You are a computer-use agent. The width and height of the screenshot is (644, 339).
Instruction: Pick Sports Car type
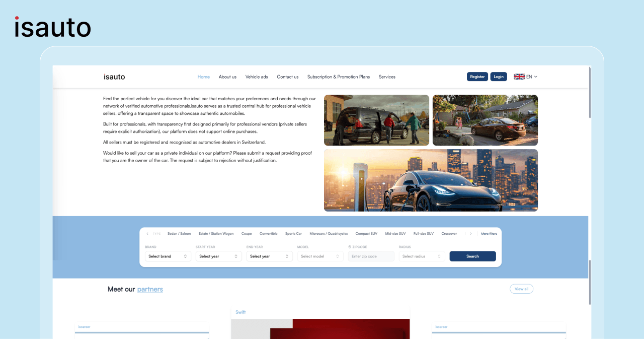293,234
